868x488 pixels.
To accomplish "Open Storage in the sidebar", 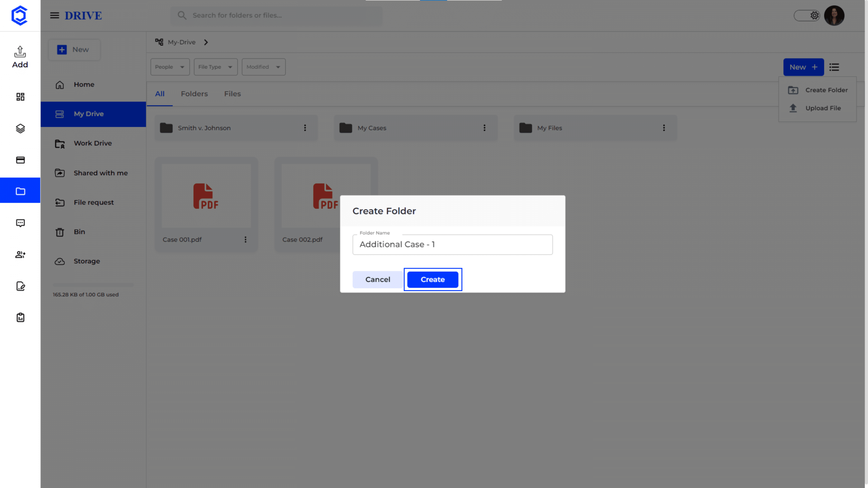I will pyautogui.click(x=93, y=261).
